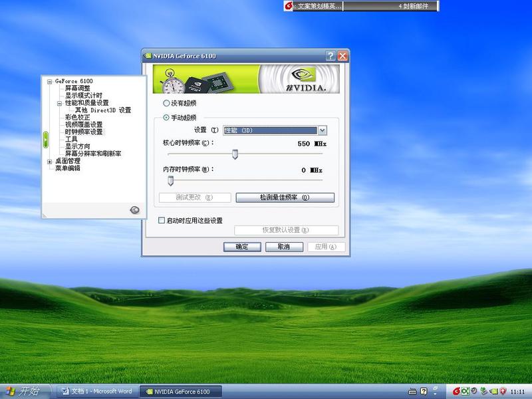The image size is (532, 399).
Task: Collapse the 性能和质量设置 tree node
Action: pyautogui.click(x=59, y=103)
